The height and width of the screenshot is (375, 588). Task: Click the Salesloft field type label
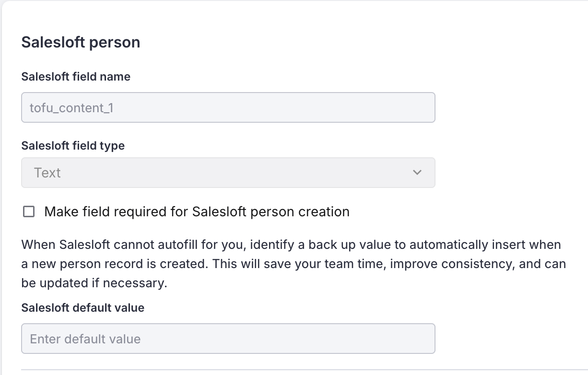tap(72, 146)
